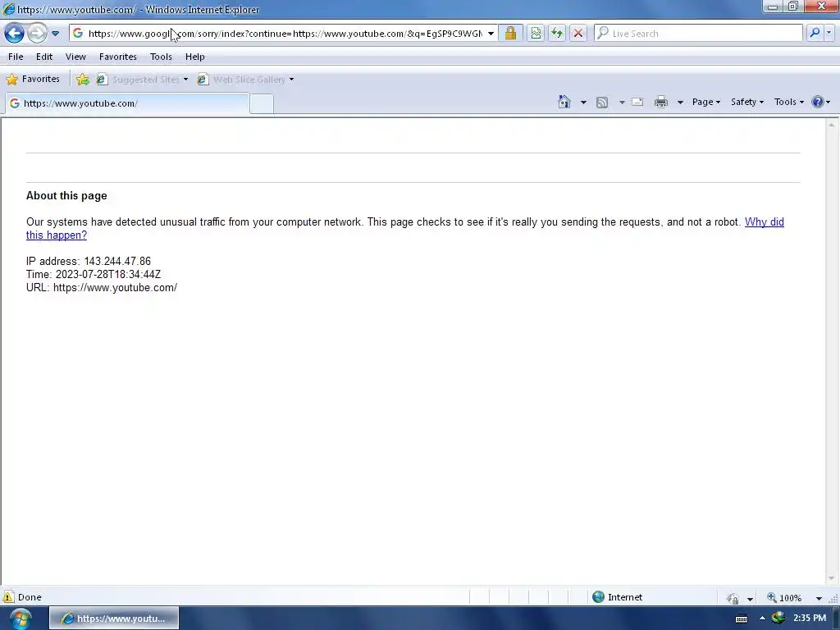Open the search provider dropdown arrow
Viewport: 840px width, 630px height.
click(829, 33)
